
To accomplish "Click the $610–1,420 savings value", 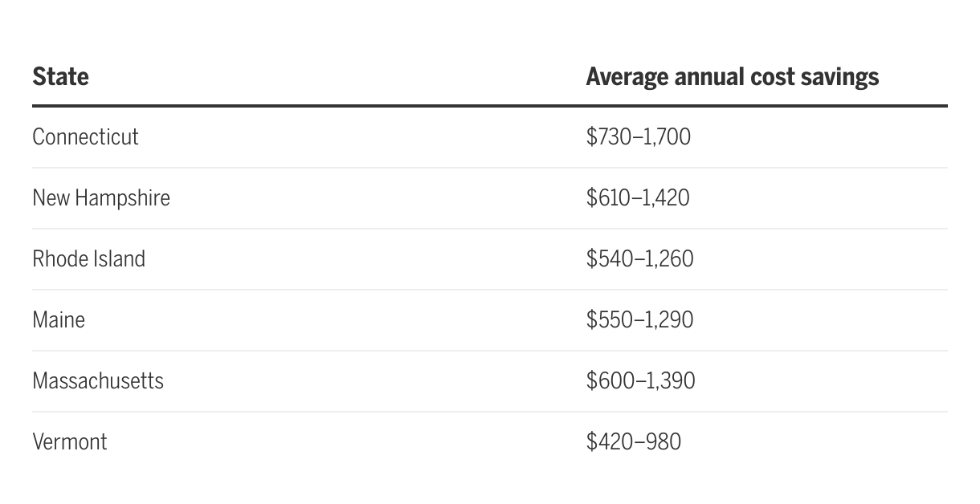I will (x=638, y=198).
